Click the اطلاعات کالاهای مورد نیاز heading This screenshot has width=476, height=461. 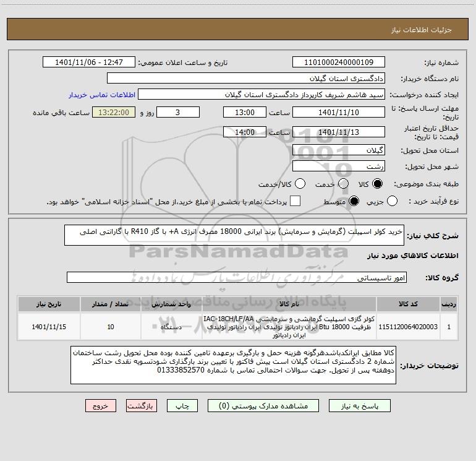click(413, 256)
